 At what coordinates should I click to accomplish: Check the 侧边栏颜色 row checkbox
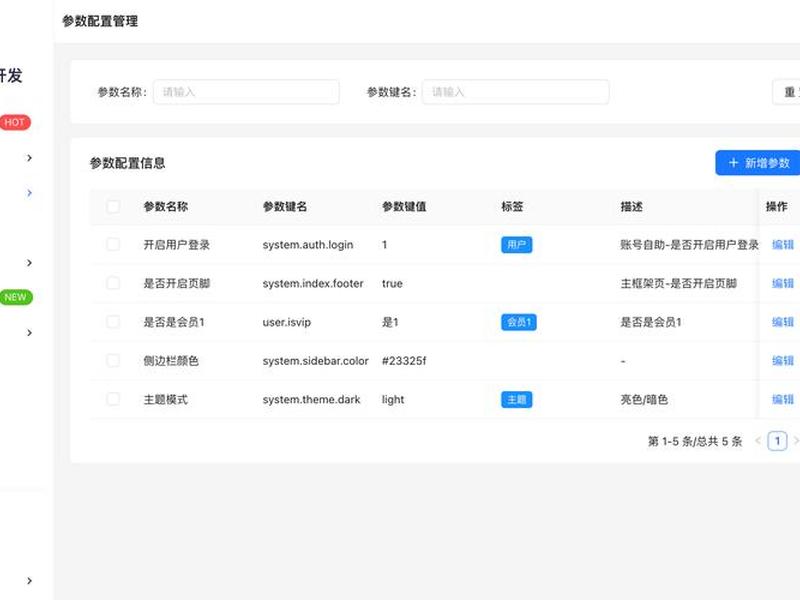113,361
